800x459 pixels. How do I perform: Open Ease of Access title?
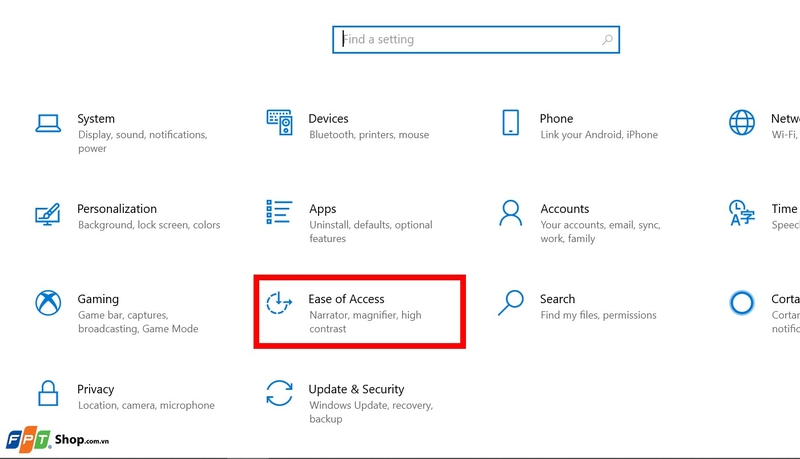coord(346,299)
